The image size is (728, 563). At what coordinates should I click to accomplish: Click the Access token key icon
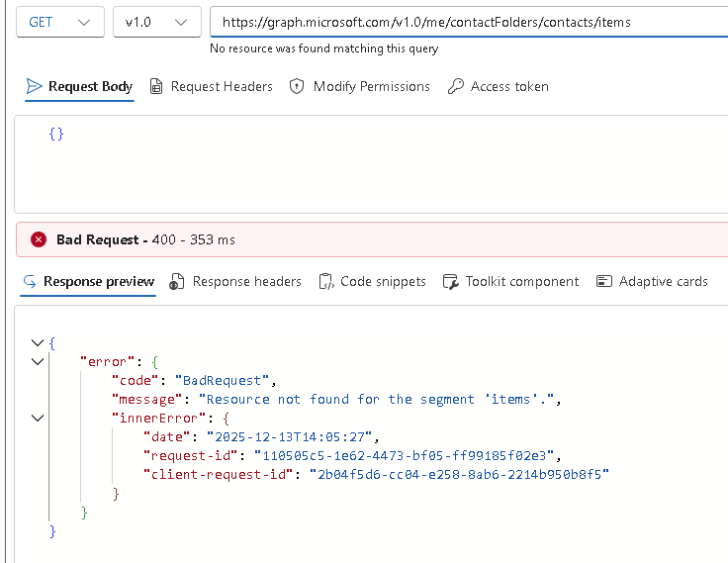455,86
